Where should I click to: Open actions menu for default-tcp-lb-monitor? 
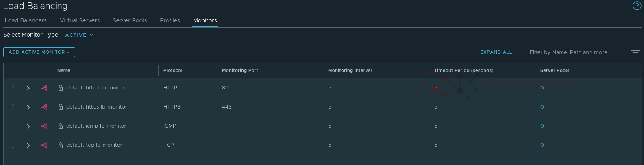(13, 145)
